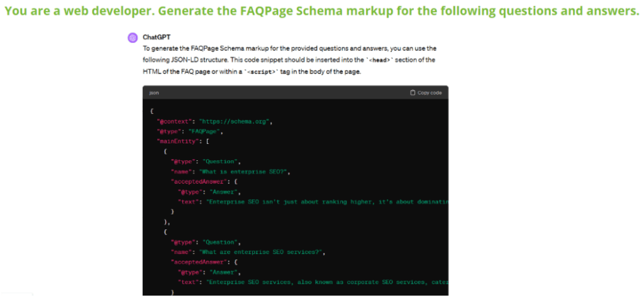This screenshot has height=303, width=644.
Task: Click text line starting "Enterprise SEO services, also known"
Action: coord(313,282)
